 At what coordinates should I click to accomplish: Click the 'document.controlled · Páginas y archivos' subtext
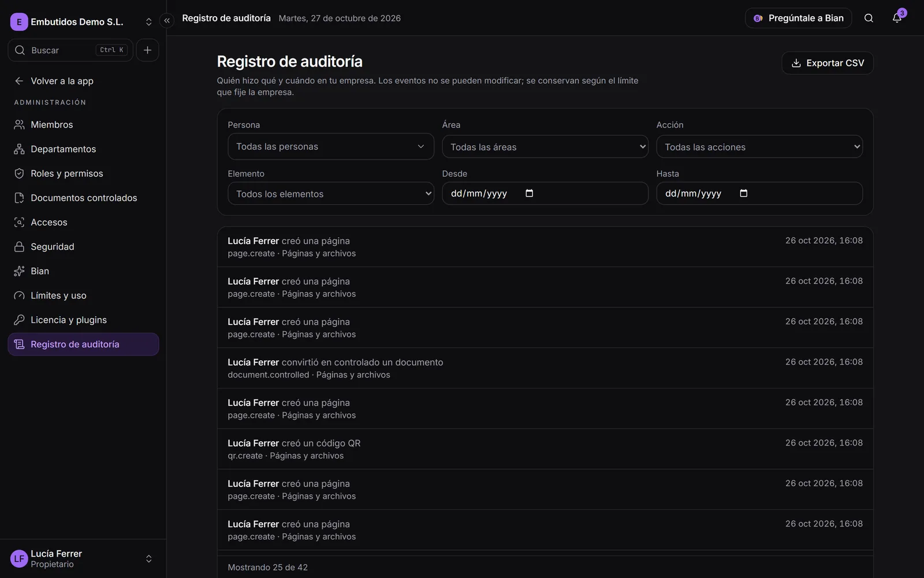[x=309, y=375]
